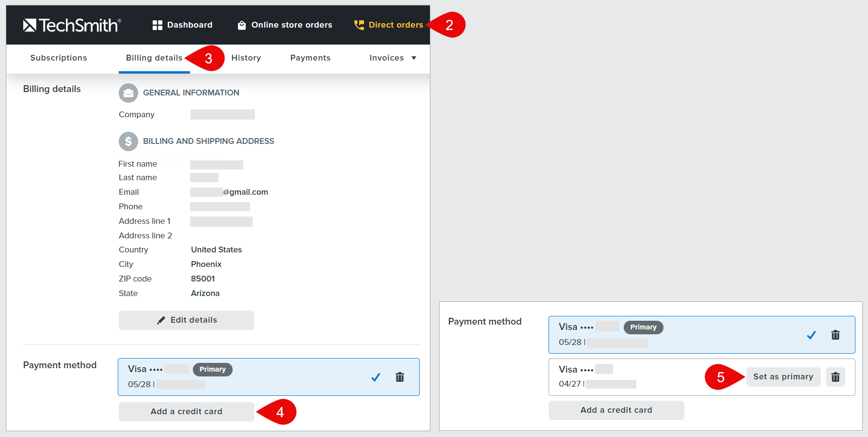Click the Arizona state value

(205, 294)
